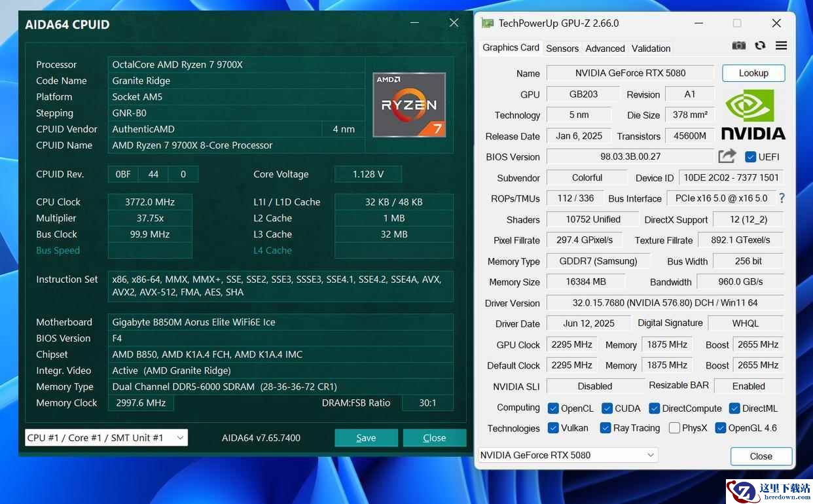The image size is (813, 504).
Task: Click the Save button in AIDA64
Action: tap(366, 438)
